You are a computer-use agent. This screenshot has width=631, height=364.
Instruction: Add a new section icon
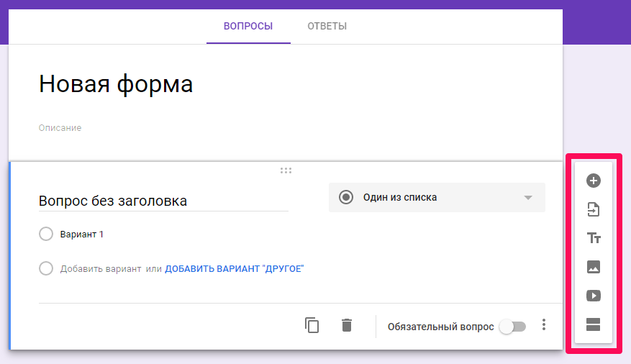tap(594, 324)
